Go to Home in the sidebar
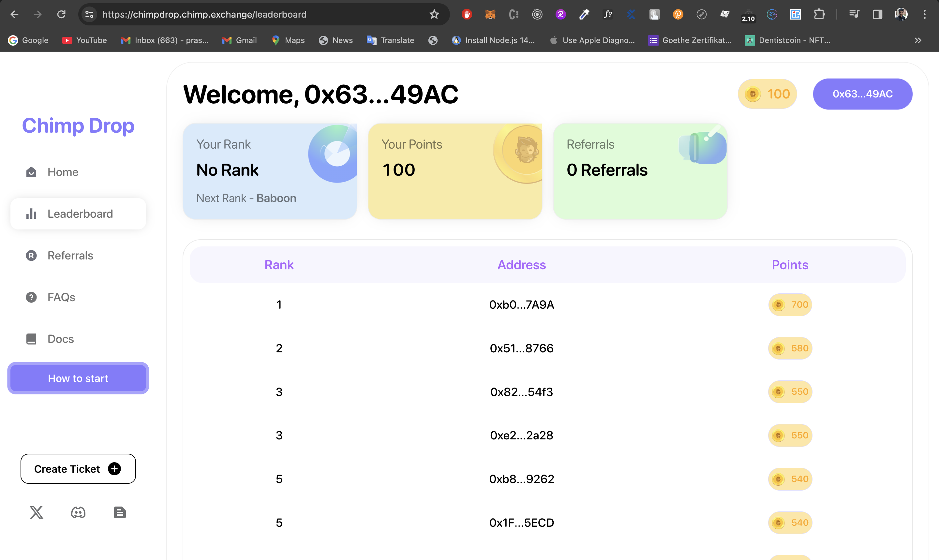Image resolution: width=939 pixels, height=560 pixels. (x=63, y=172)
